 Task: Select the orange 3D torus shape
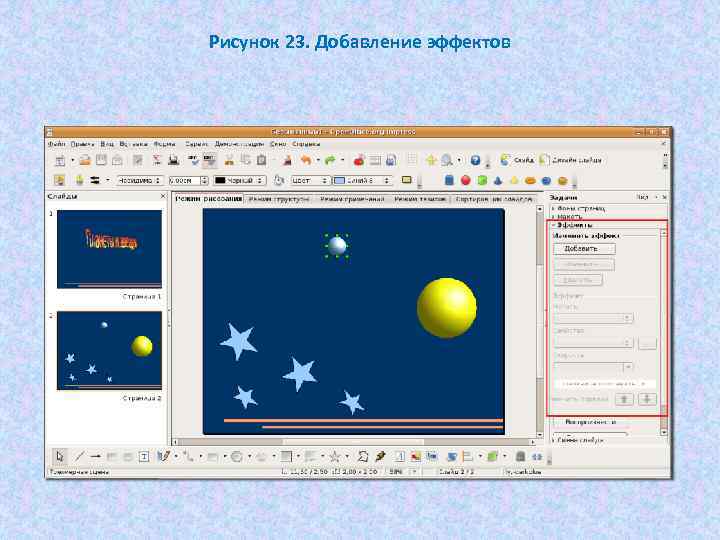point(530,180)
